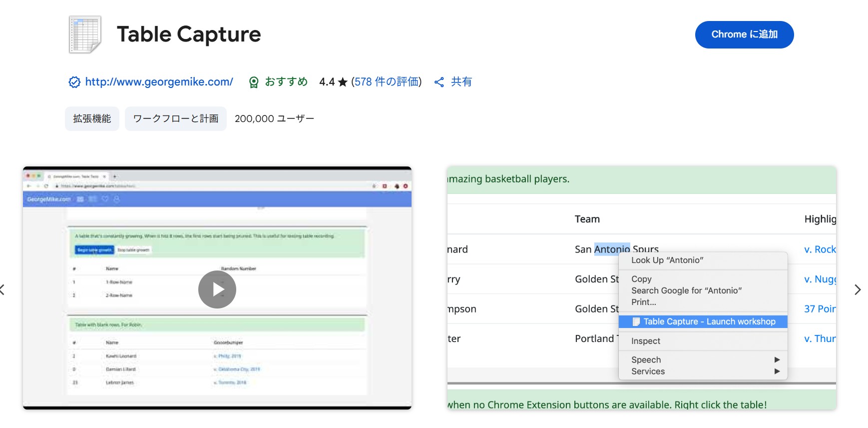The width and height of the screenshot is (868, 428).
Task: Select the 拡張機能 category chip
Action: pyautogui.click(x=92, y=118)
